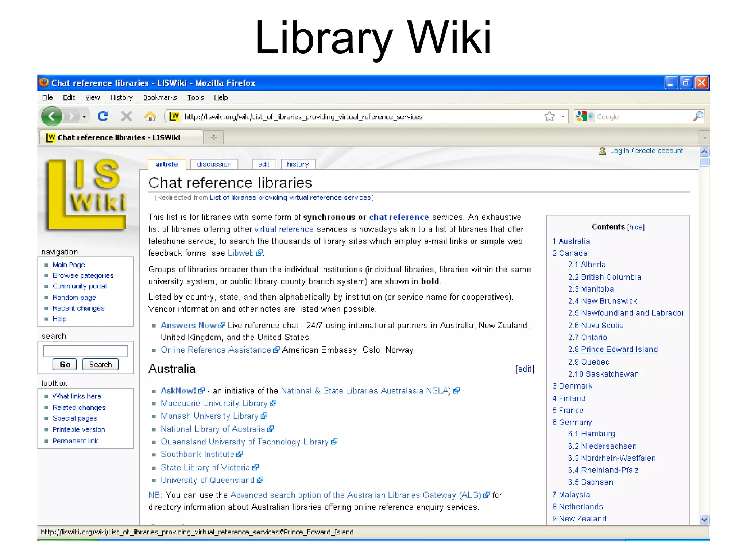Image resolution: width=747 pixels, height=560 pixels.
Task: Go back with the green Back arrow
Action: [52, 117]
